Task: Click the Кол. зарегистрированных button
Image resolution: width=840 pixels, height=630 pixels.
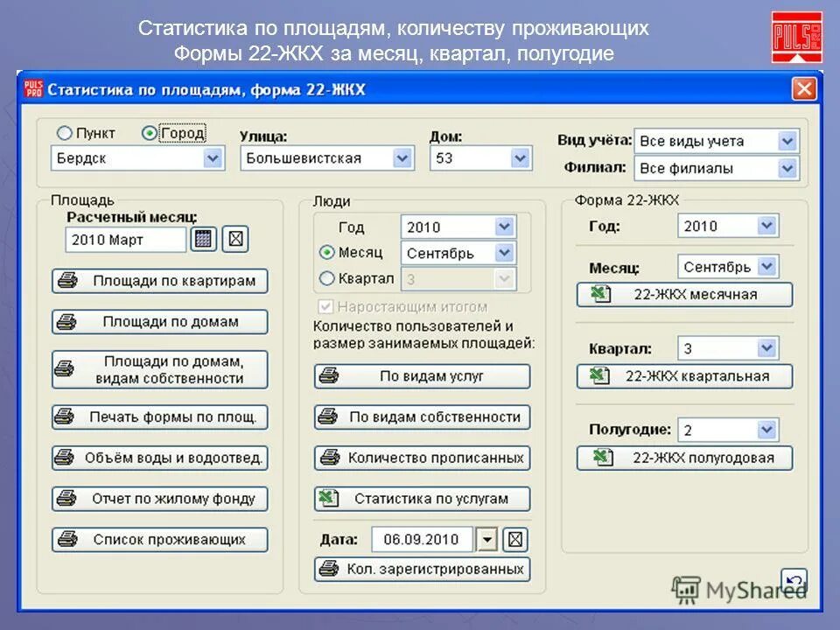Action: tap(422, 569)
